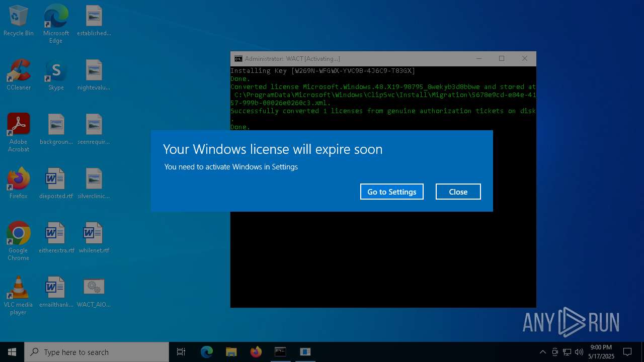Screen dimensions: 644x362
Task: Dismiss the license dialog with Close
Action: coord(458,192)
